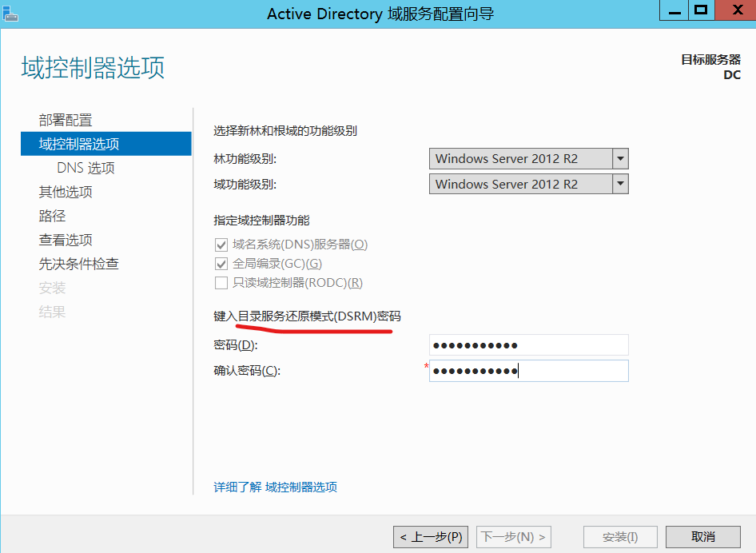The height and width of the screenshot is (553, 756).
Task: Select 域控制器选项 navigation item
Action: 79,144
